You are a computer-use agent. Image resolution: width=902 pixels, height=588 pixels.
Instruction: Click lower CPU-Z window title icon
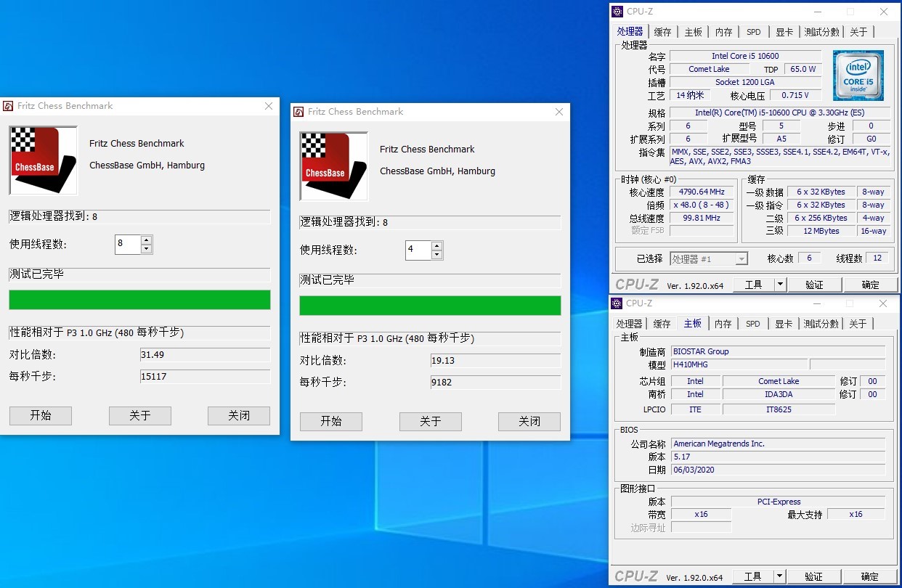[617, 303]
